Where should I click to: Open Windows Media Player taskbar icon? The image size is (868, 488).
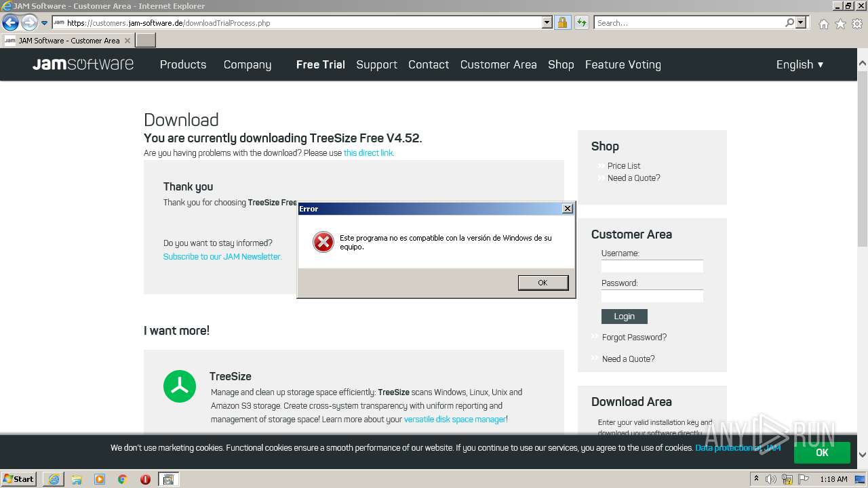coord(100,479)
